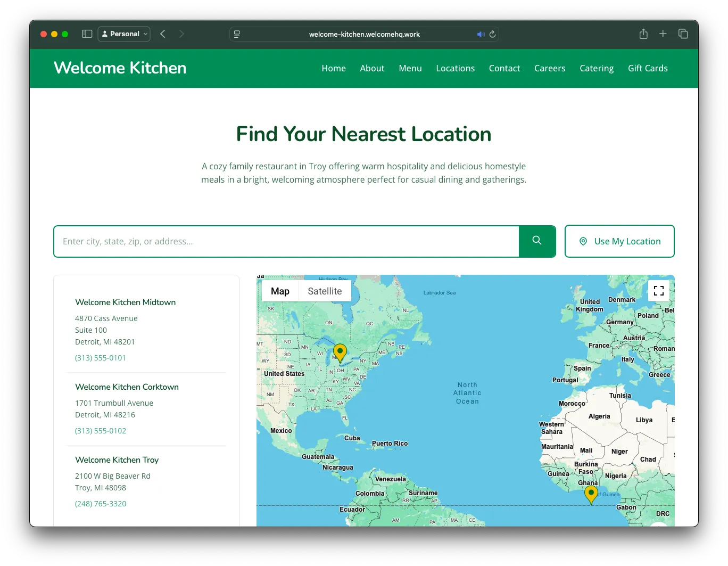Click the map pin near Gulf of Guinea

pos(591,494)
